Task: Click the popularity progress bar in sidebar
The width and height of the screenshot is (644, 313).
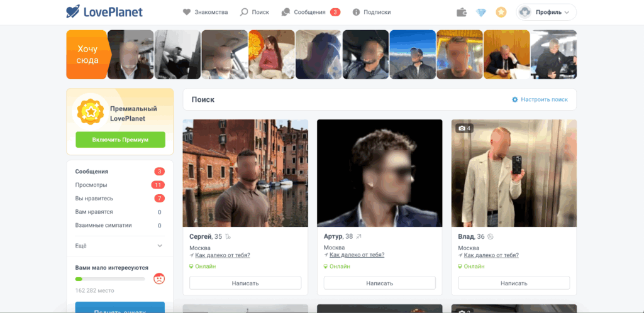Action: (110, 278)
